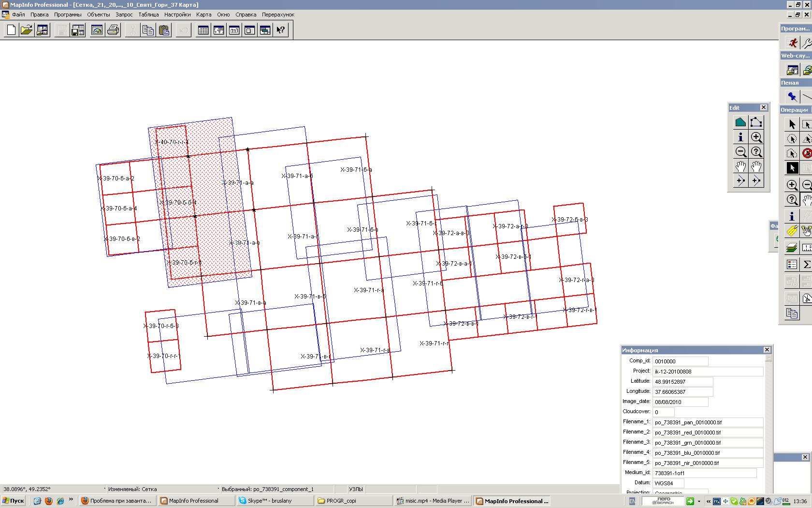Close the Edit floating toolbar

764,107
